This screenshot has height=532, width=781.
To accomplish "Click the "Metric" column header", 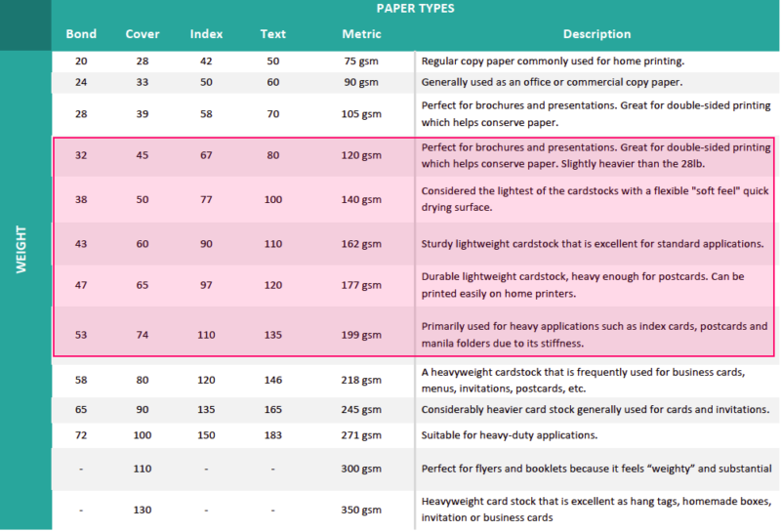I will pyautogui.click(x=361, y=34).
